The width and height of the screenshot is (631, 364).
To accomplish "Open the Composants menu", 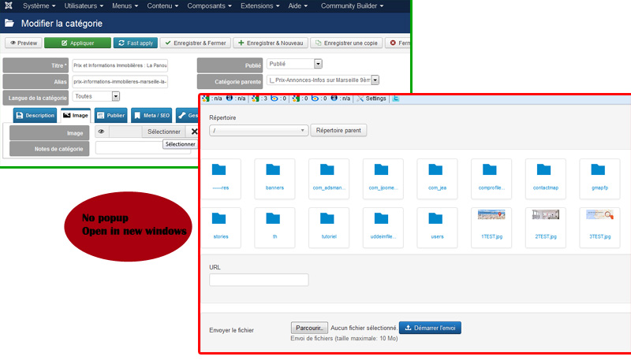I will pyautogui.click(x=209, y=6).
